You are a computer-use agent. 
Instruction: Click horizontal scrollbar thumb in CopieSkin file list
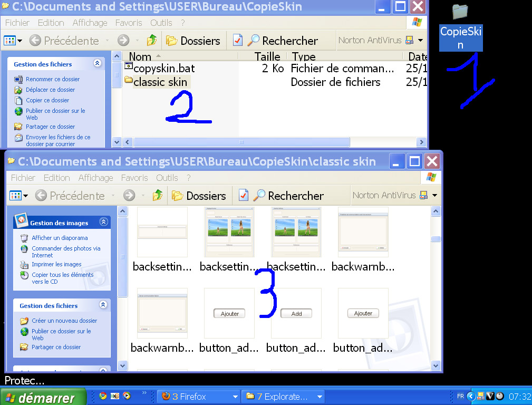coord(241,142)
